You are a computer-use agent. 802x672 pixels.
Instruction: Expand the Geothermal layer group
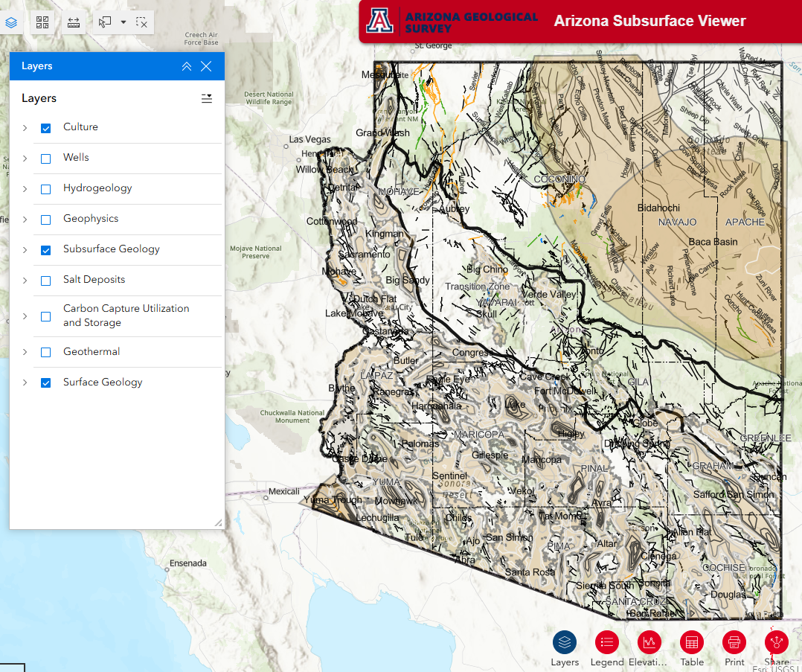tap(25, 352)
